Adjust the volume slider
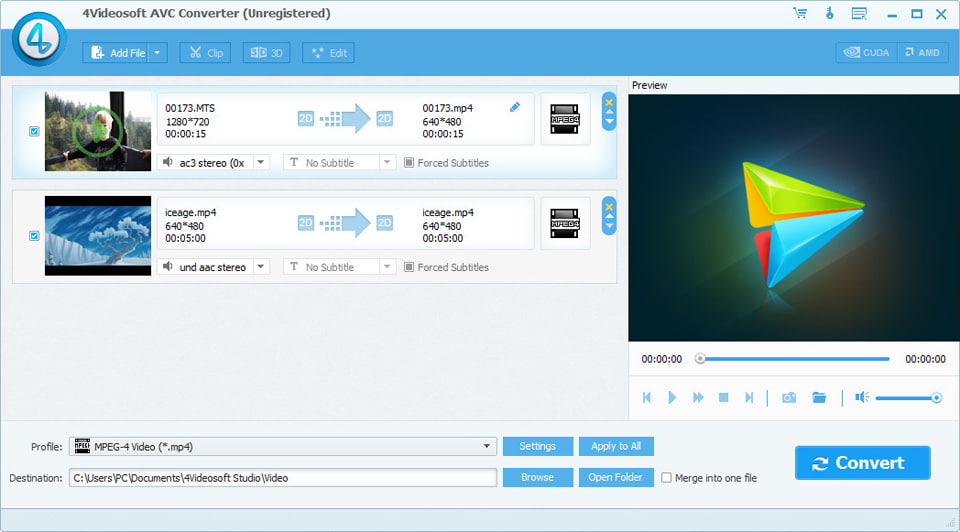Screen dimensions: 960x532 (x=905, y=398)
